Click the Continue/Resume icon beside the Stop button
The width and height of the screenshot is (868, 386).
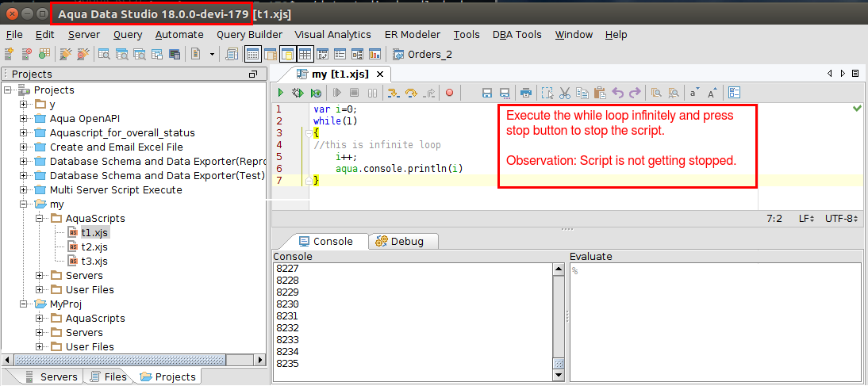pyautogui.click(x=336, y=93)
